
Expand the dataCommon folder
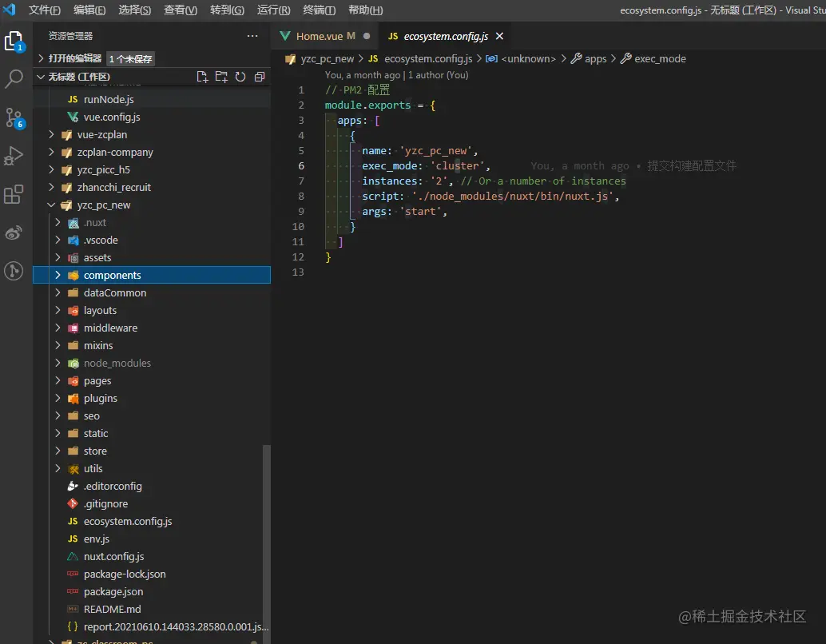click(115, 292)
